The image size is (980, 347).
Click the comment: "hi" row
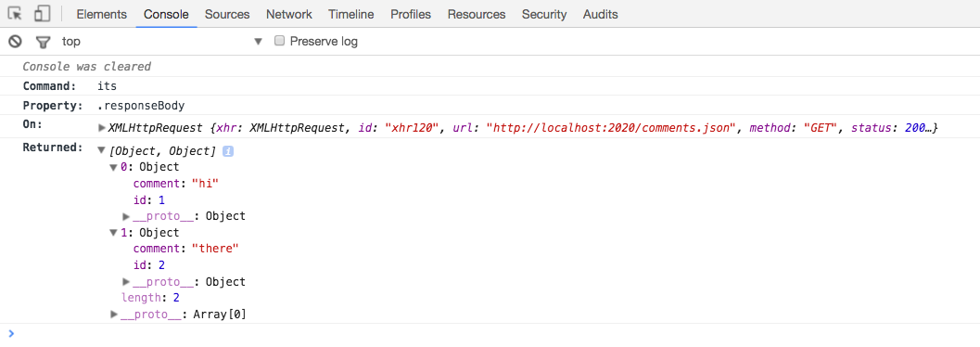(177, 184)
